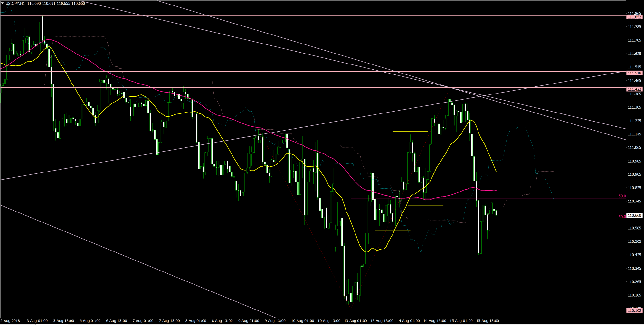Click the 10 Aug 13:00 time label

click(x=329, y=321)
